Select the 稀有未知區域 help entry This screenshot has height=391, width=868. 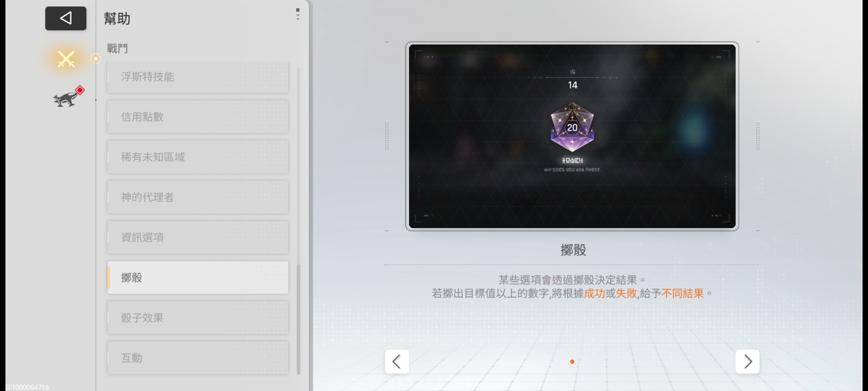pyautogui.click(x=197, y=157)
